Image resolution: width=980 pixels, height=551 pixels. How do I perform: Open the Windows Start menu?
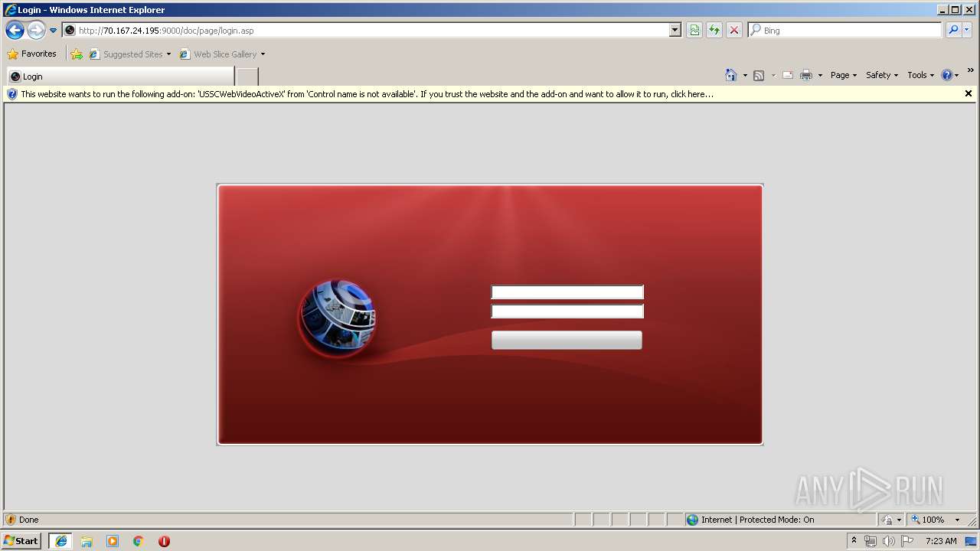[x=21, y=541]
